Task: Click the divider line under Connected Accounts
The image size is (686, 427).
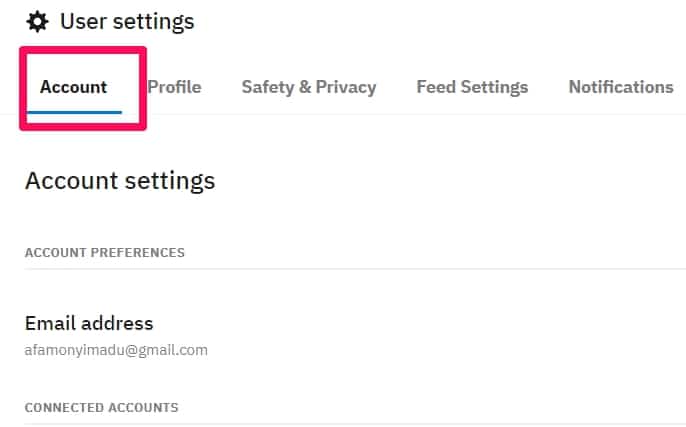Action: (x=355, y=424)
